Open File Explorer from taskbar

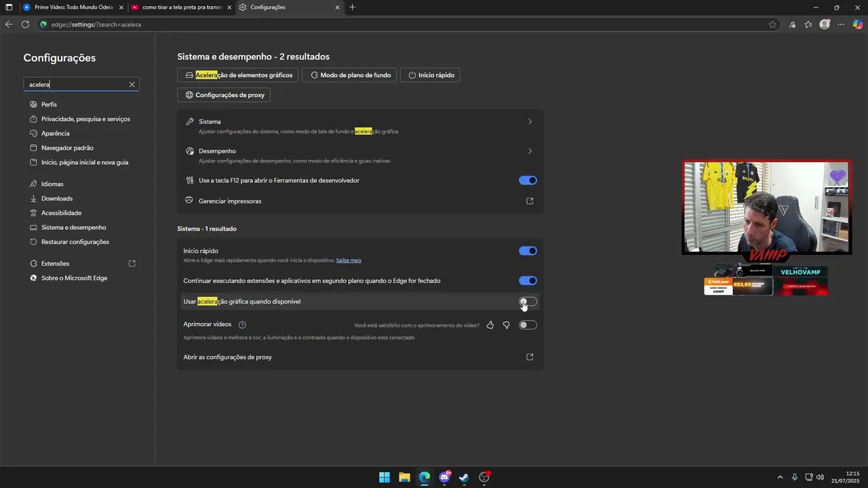pos(404,477)
